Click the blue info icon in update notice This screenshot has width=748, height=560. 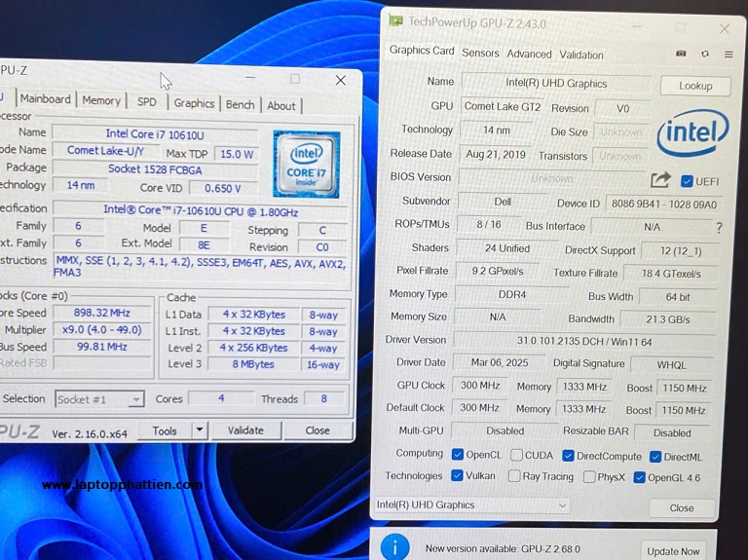(x=394, y=548)
